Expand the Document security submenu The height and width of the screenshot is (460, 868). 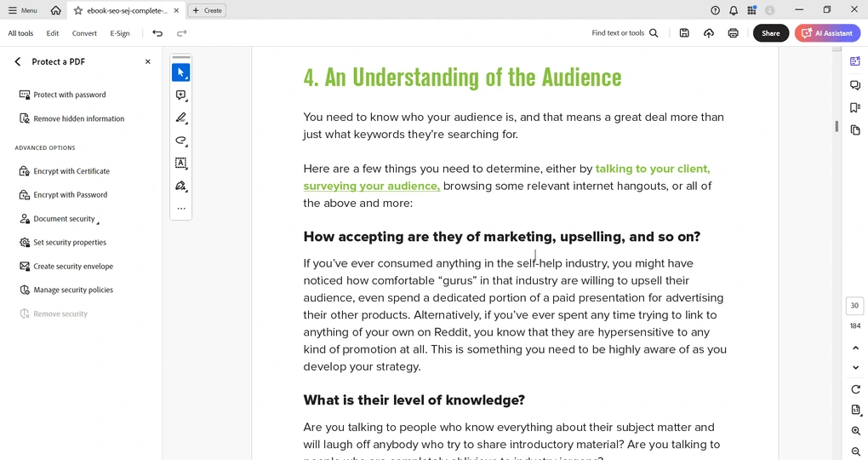[65, 219]
